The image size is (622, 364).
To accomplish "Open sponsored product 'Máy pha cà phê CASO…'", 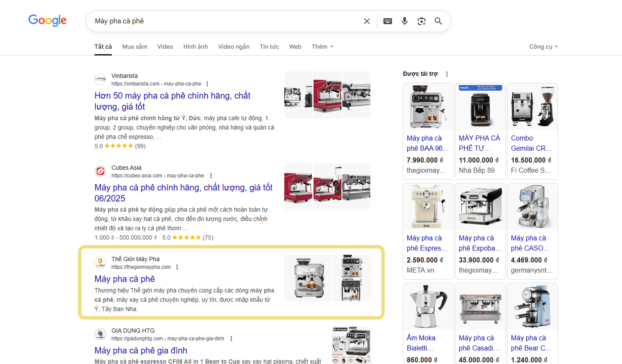I will [530, 243].
